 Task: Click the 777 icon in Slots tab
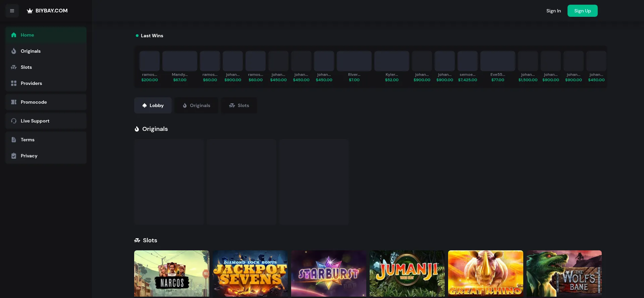(x=232, y=105)
